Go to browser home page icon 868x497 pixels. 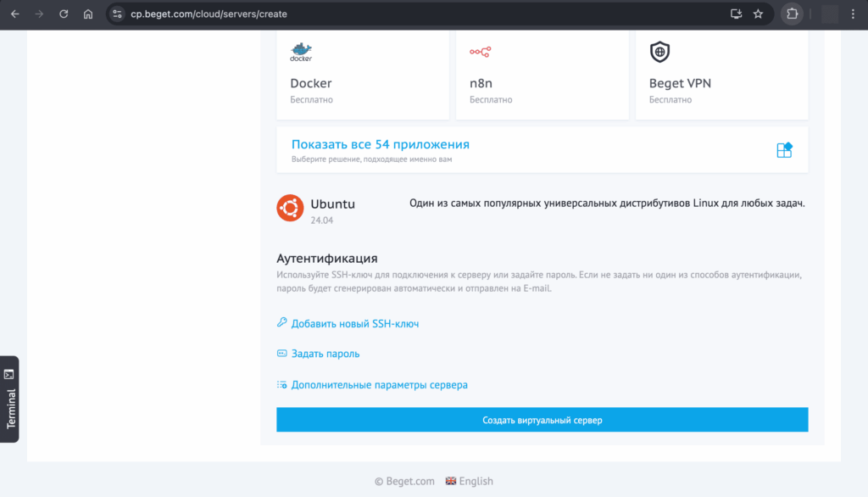(88, 14)
